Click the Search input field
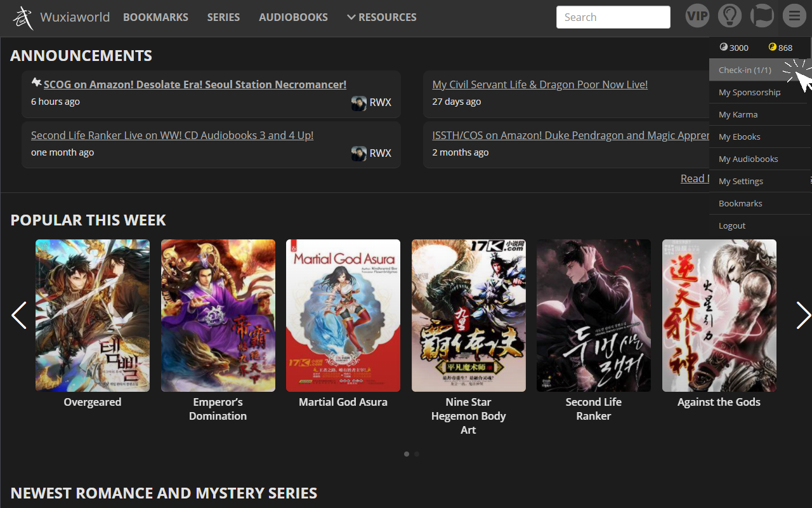 613,17
